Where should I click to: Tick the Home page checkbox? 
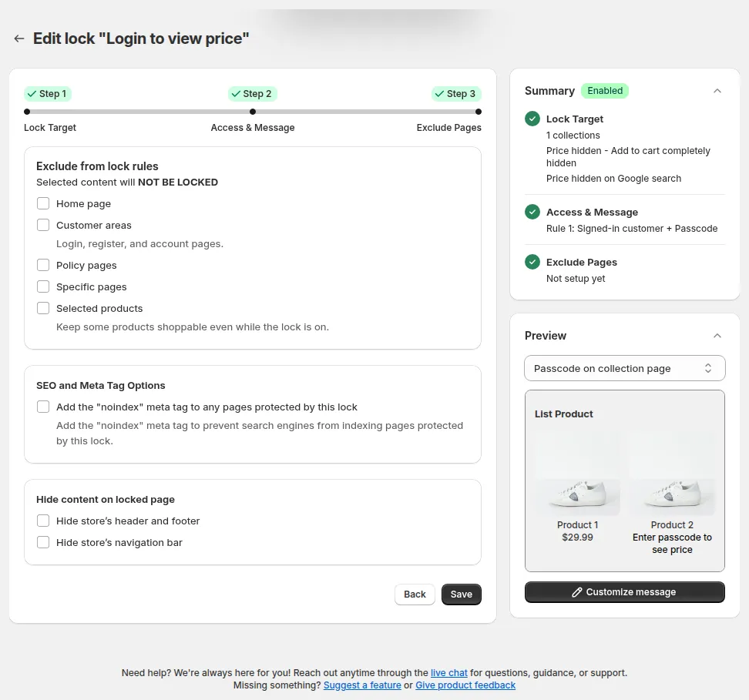pos(43,203)
